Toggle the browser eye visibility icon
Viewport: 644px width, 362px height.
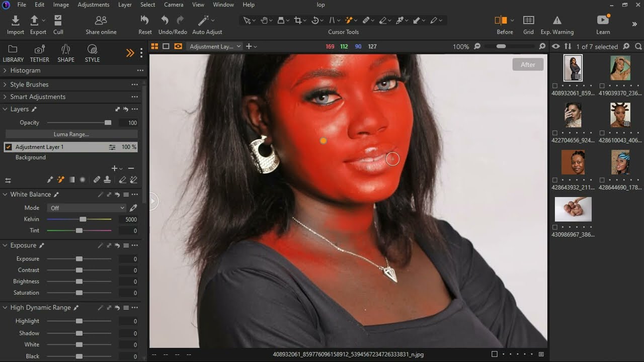(x=556, y=46)
